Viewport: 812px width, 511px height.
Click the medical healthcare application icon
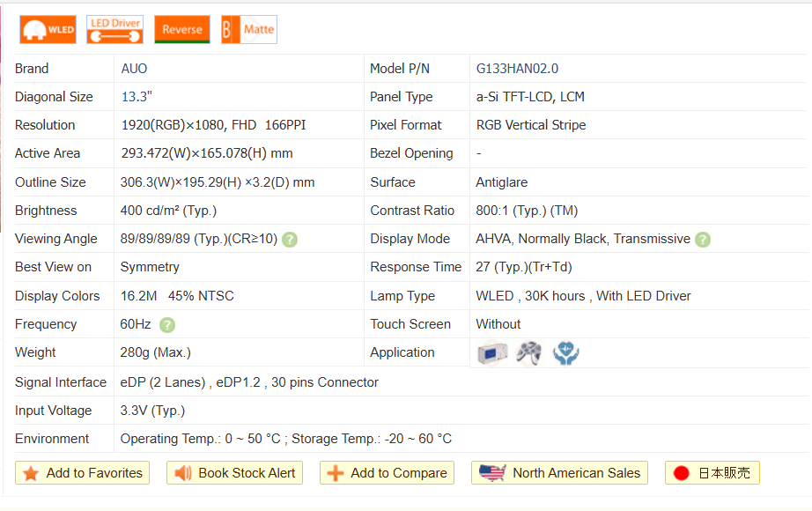(565, 353)
